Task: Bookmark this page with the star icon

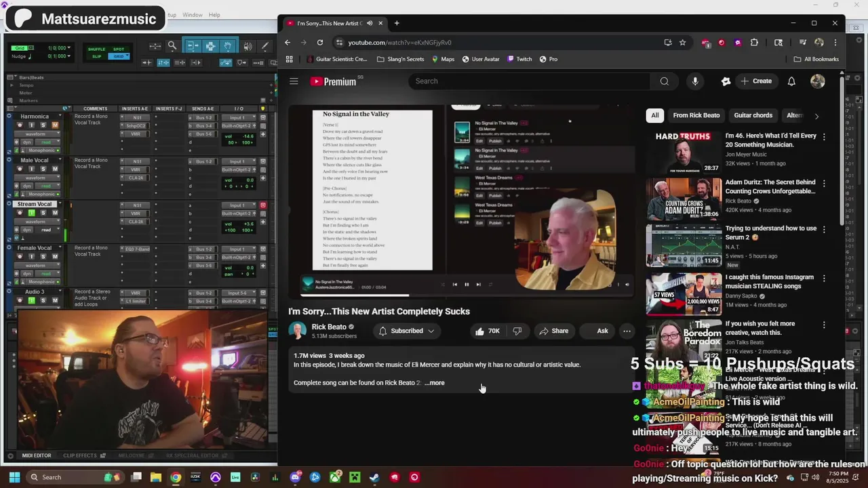Action: pyautogui.click(x=683, y=42)
